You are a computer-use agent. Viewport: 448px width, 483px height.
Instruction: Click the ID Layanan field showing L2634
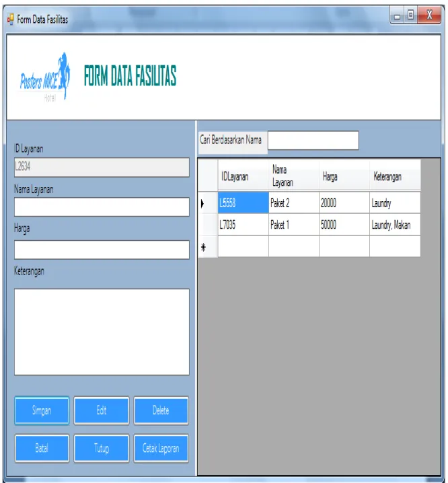pyautogui.click(x=102, y=168)
